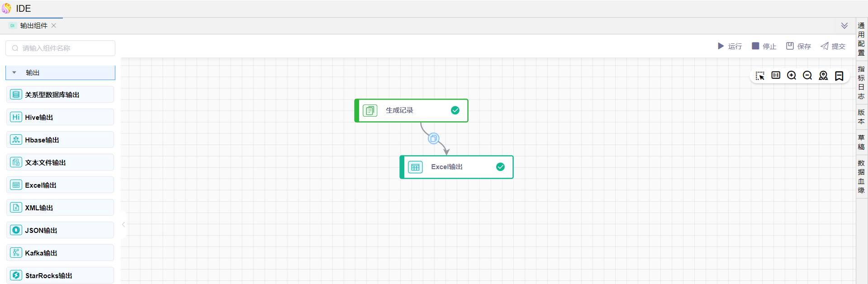Activate the marquee selection tool
The height and width of the screenshot is (284, 868).
tap(760, 76)
